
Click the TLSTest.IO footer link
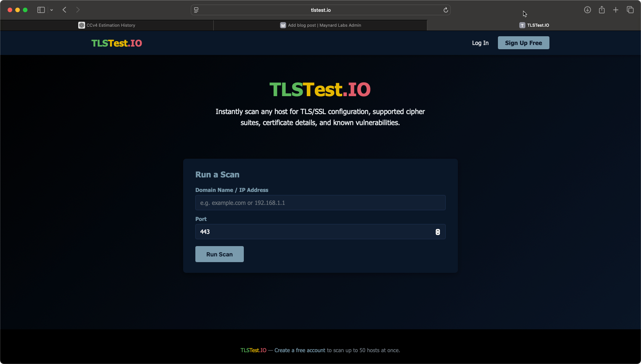(x=253, y=350)
